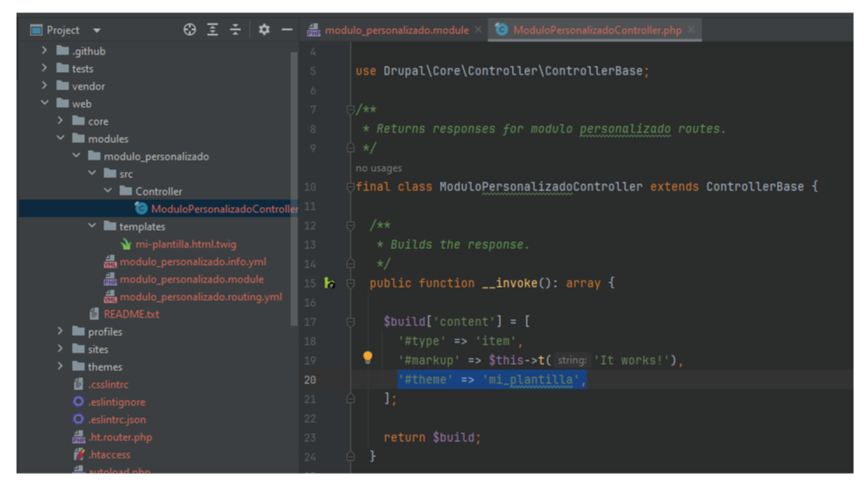Click the YML icon of info.yml
This screenshot has width=868, height=485.
[x=110, y=261]
